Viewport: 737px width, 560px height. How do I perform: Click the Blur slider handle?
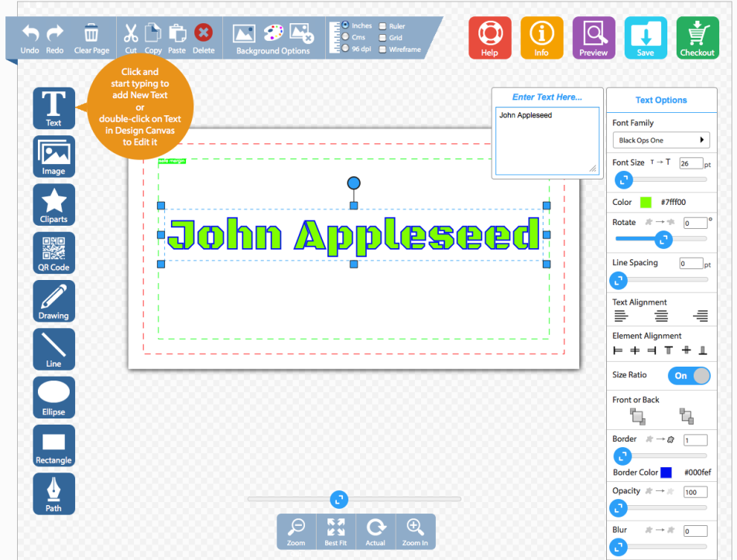point(619,547)
